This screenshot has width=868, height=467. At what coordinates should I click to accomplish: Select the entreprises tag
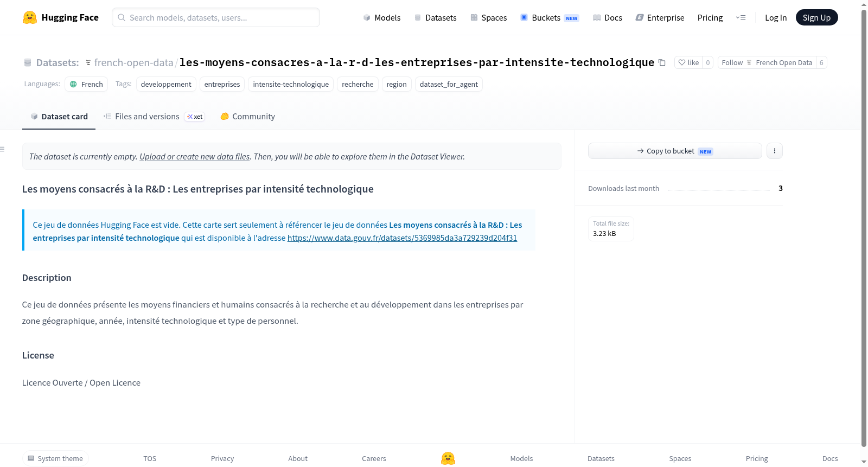(x=222, y=84)
